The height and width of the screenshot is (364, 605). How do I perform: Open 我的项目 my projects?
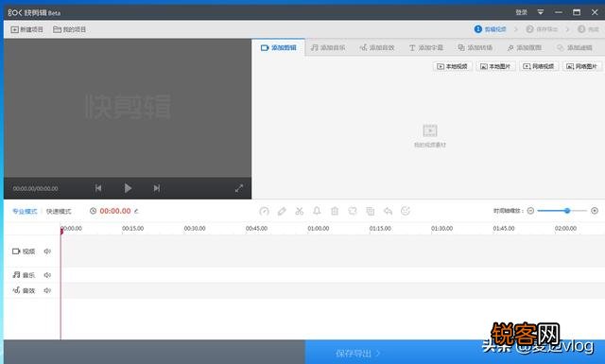pyautogui.click(x=69, y=29)
